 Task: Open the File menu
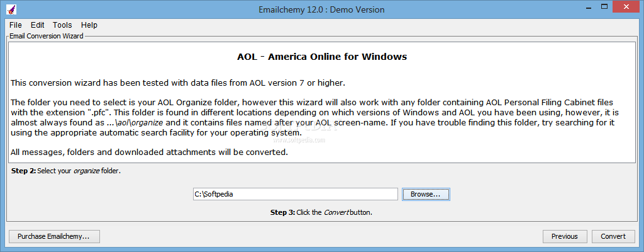(16, 25)
